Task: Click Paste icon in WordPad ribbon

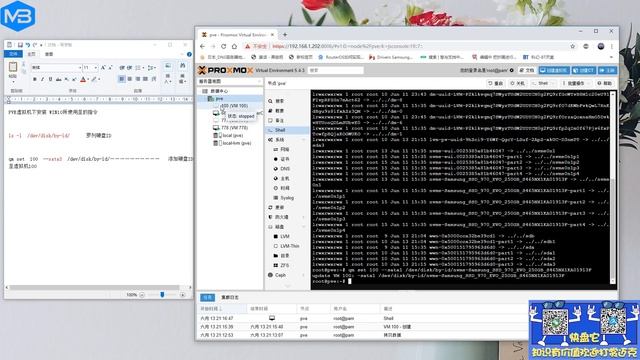Action: click(13, 67)
